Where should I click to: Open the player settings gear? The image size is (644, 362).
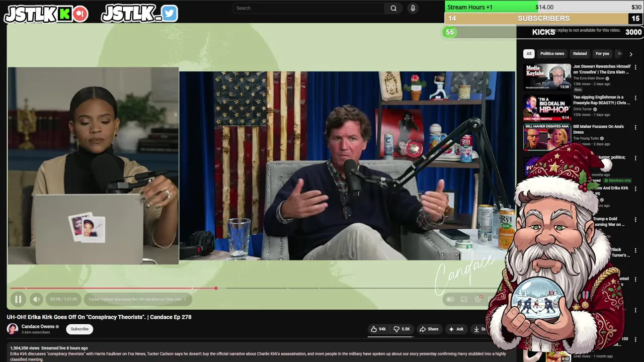pyautogui.click(x=477, y=299)
